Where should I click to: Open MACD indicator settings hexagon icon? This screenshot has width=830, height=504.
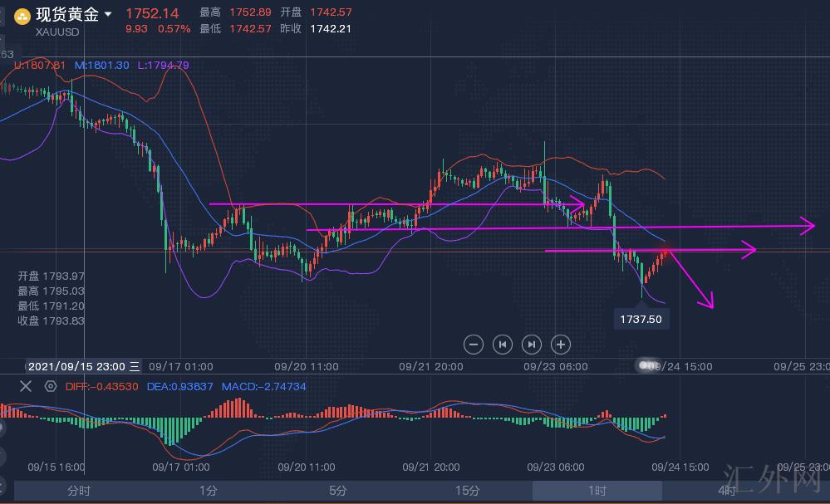(51, 386)
